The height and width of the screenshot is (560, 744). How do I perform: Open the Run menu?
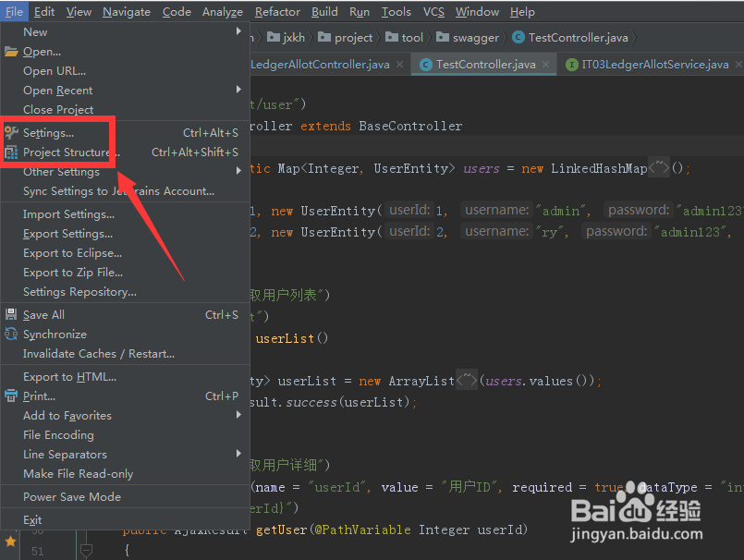pyautogui.click(x=360, y=12)
